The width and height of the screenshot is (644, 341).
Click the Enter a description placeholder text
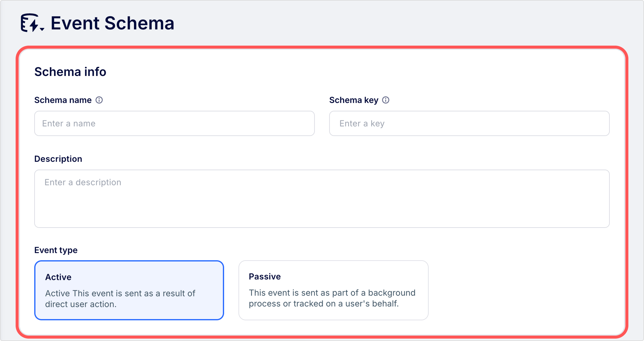pyautogui.click(x=83, y=182)
